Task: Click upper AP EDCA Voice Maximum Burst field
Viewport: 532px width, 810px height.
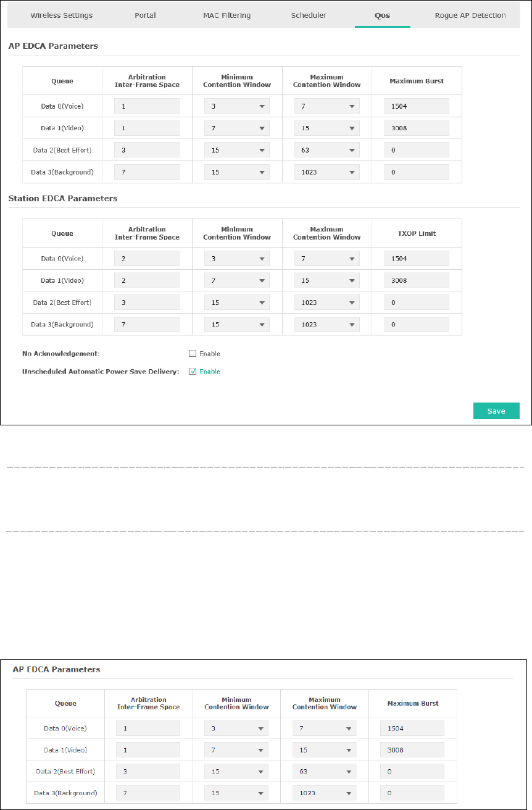Action: tap(417, 106)
